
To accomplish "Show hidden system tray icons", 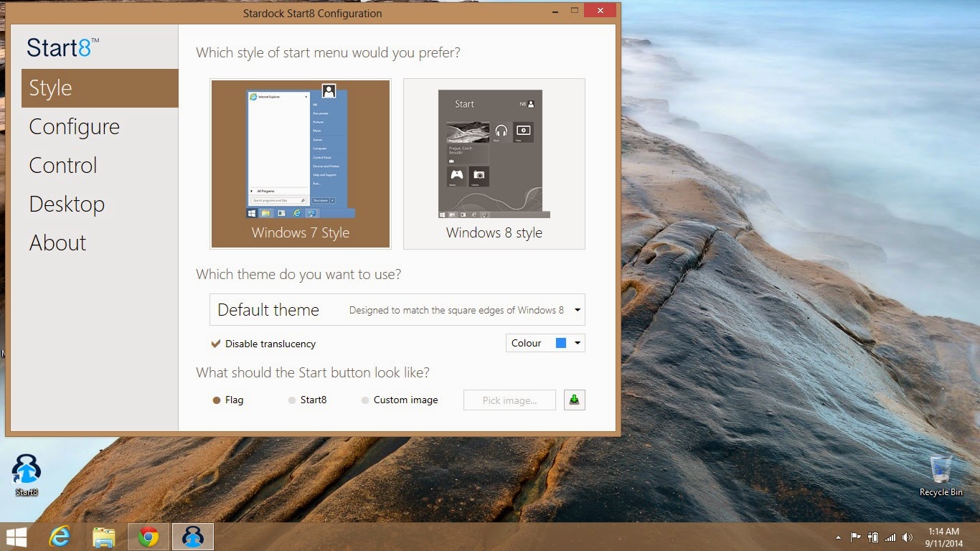I will pos(838,537).
